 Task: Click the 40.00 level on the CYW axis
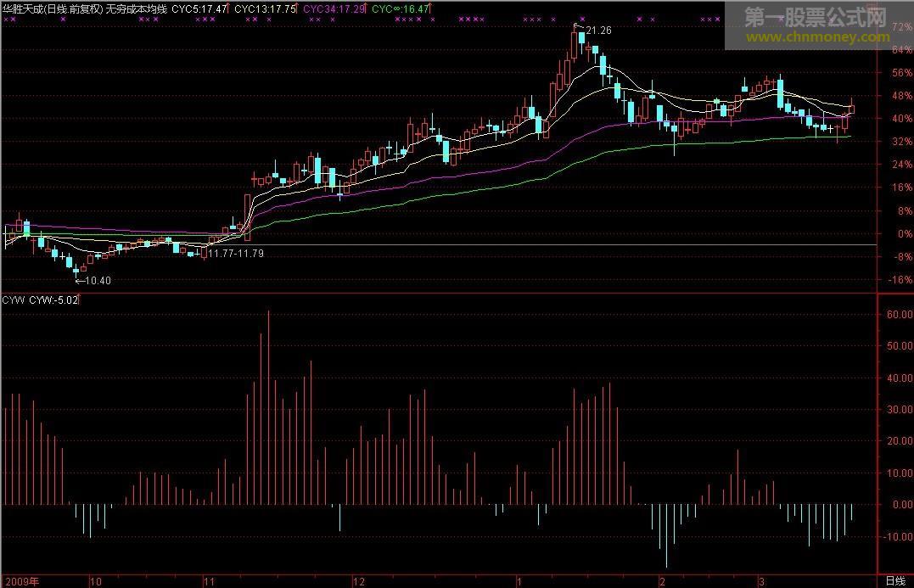point(900,378)
